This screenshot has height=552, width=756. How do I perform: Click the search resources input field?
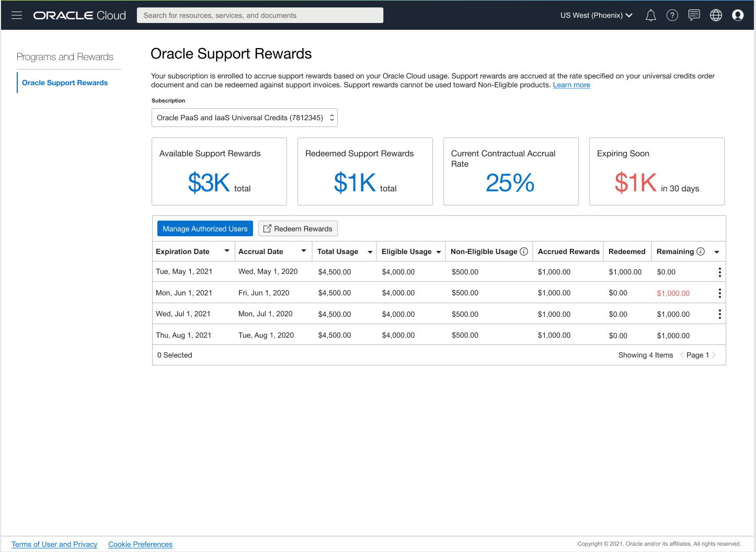tap(260, 15)
